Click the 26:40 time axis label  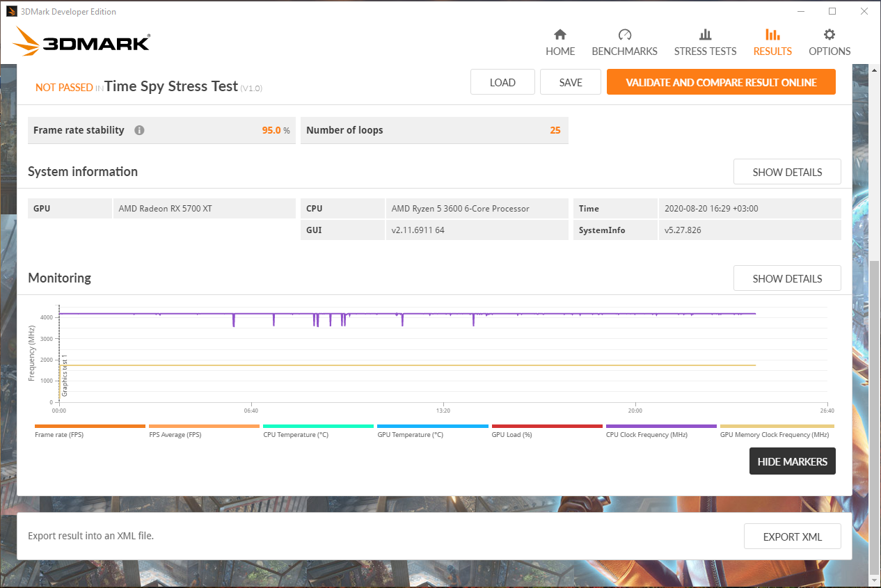point(826,411)
